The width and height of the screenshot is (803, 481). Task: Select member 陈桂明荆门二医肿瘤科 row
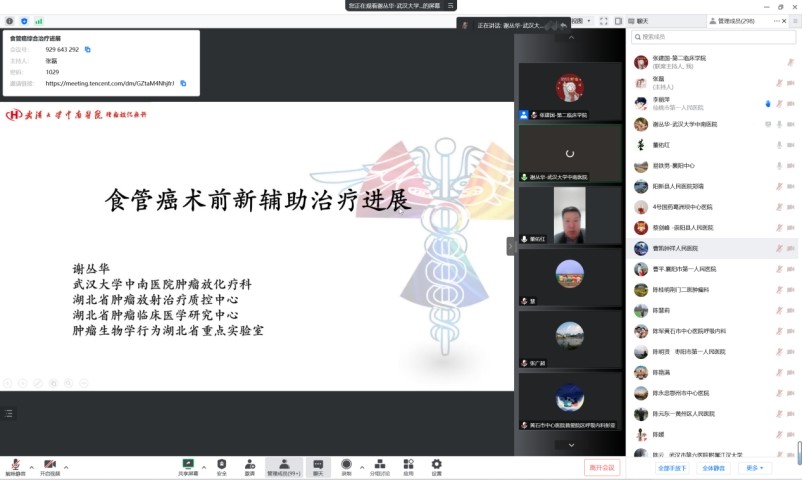coord(714,289)
